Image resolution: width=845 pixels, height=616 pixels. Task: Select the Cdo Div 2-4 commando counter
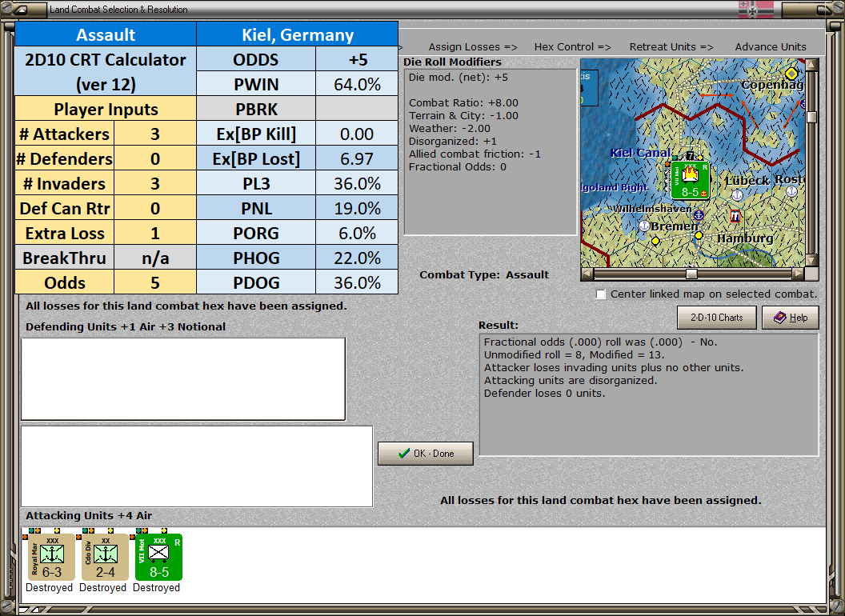(x=105, y=557)
